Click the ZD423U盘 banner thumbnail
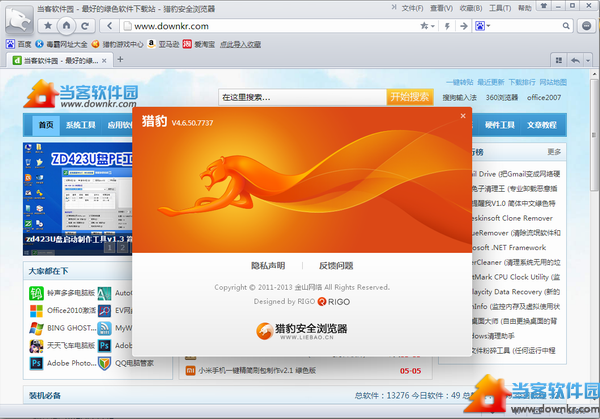 coord(78,199)
